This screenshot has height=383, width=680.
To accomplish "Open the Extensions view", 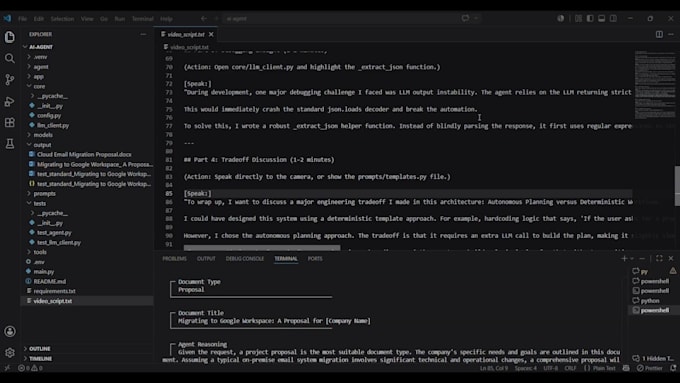I will (x=10, y=122).
